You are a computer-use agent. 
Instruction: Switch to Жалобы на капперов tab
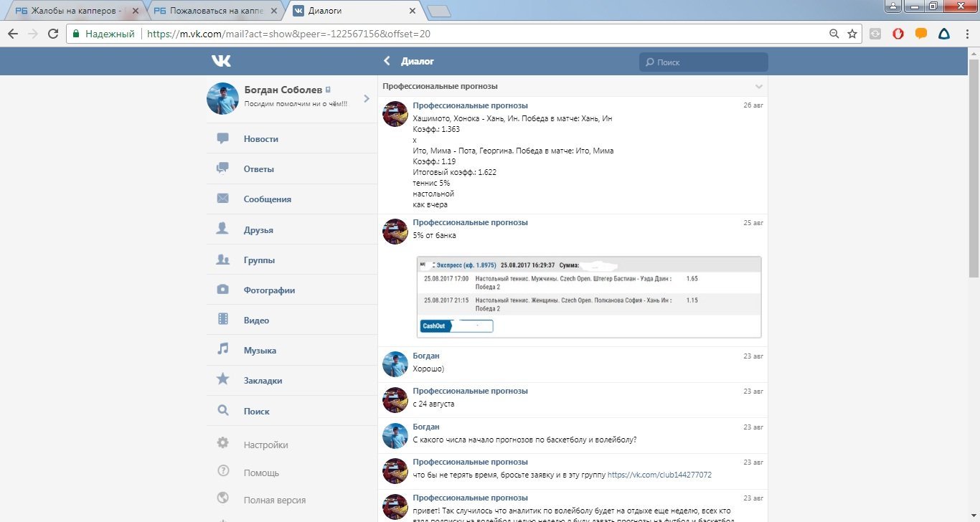(x=72, y=11)
